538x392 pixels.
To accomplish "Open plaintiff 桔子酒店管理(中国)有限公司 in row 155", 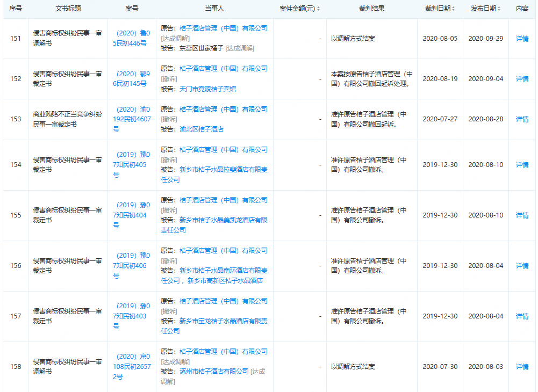I will 224,200.
